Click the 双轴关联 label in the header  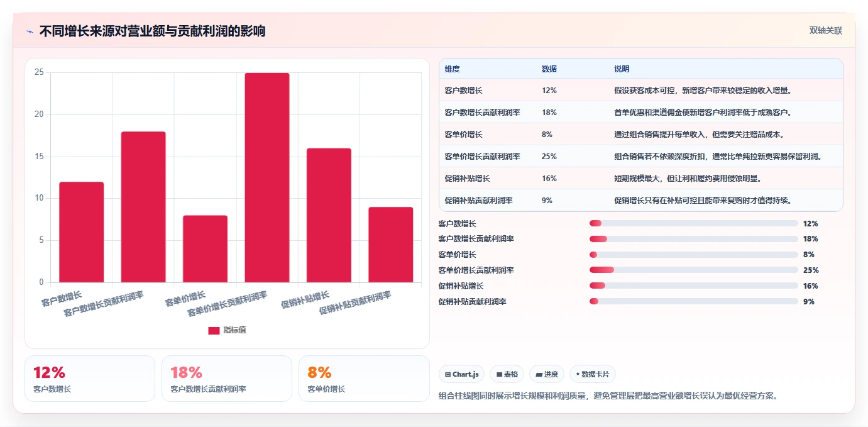point(825,31)
